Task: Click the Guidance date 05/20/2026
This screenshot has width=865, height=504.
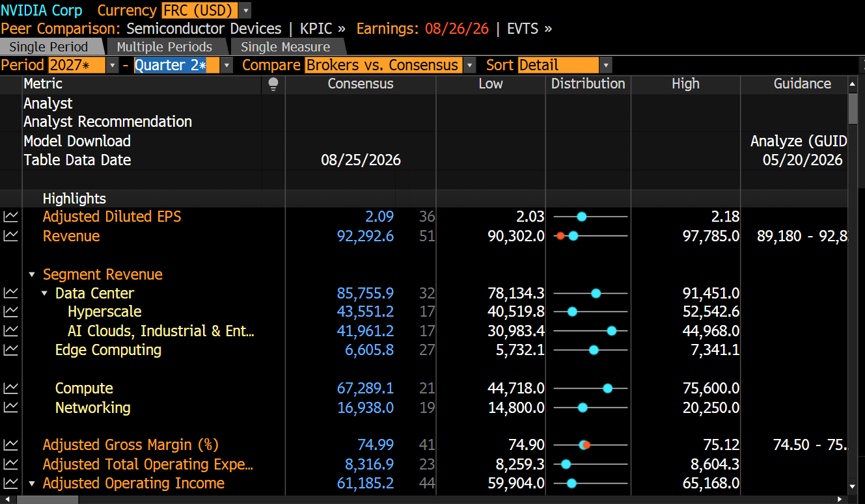Action: click(x=803, y=160)
